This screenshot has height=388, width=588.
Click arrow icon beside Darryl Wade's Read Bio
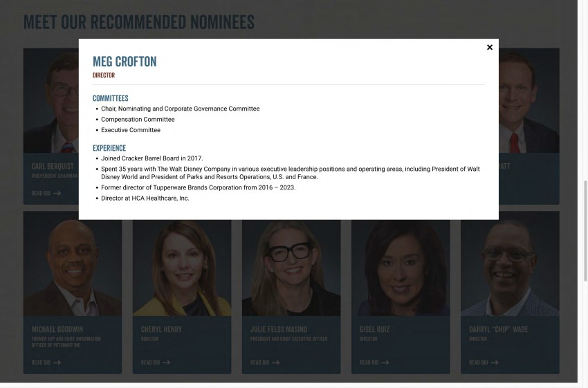coord(495,362)
